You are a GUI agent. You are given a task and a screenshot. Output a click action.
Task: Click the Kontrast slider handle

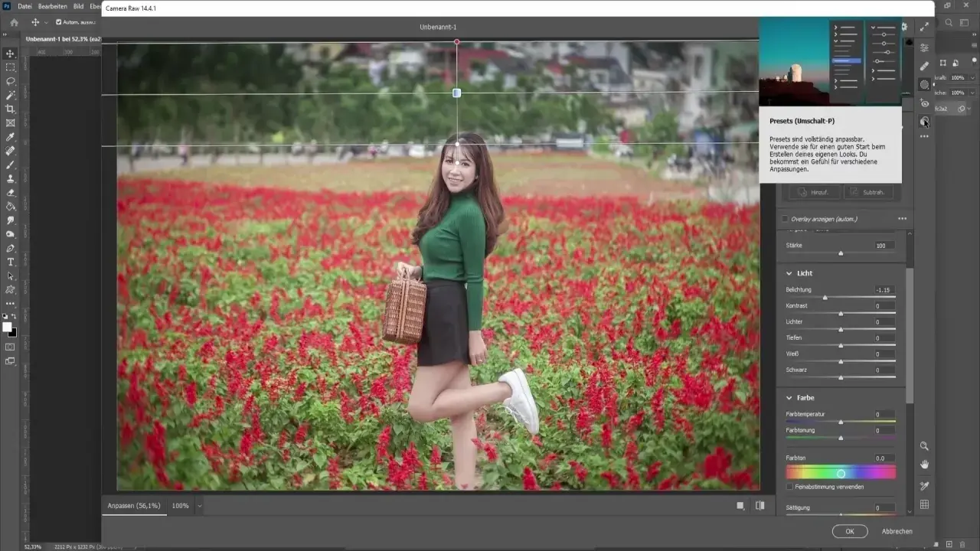pyautogui.click(x=841, y=314)
